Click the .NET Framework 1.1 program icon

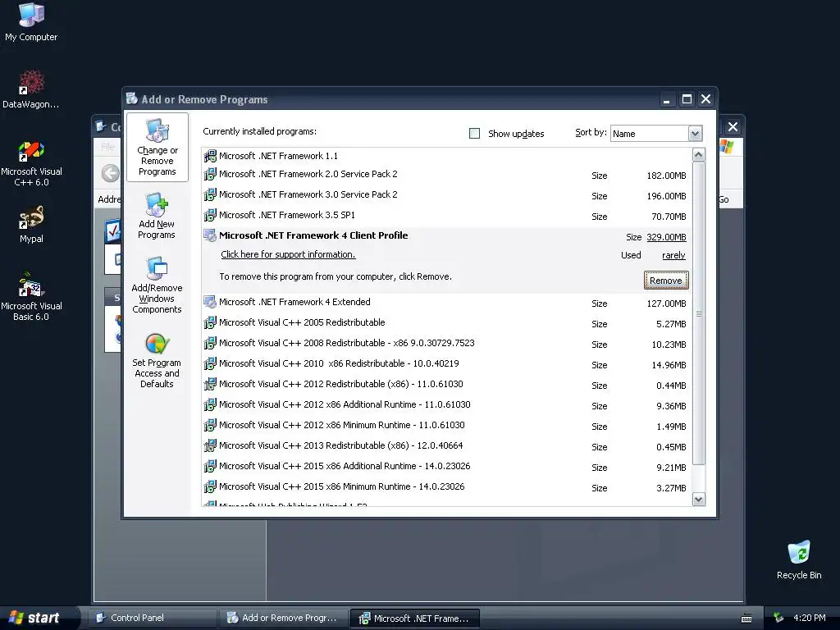[210, 156]
